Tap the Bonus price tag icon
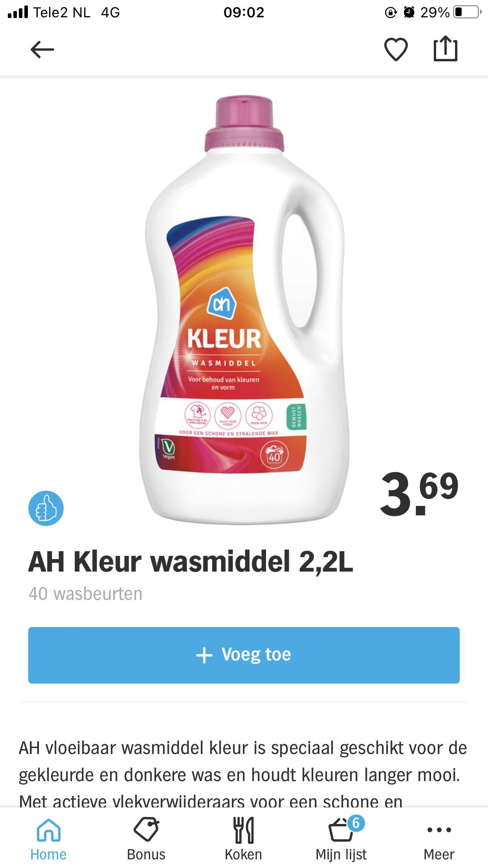 (x=146, y=829)
